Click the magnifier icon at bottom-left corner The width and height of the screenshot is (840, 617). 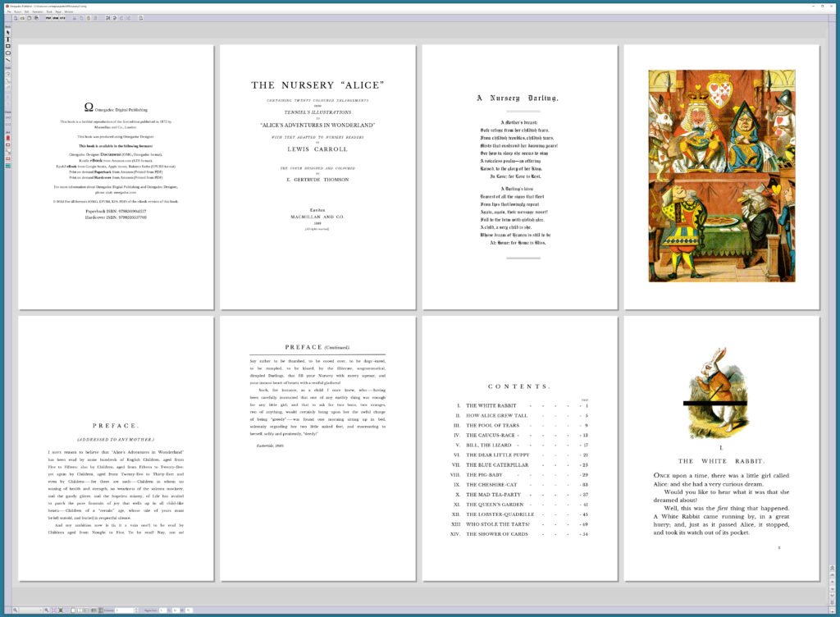(x=15, y=610)
